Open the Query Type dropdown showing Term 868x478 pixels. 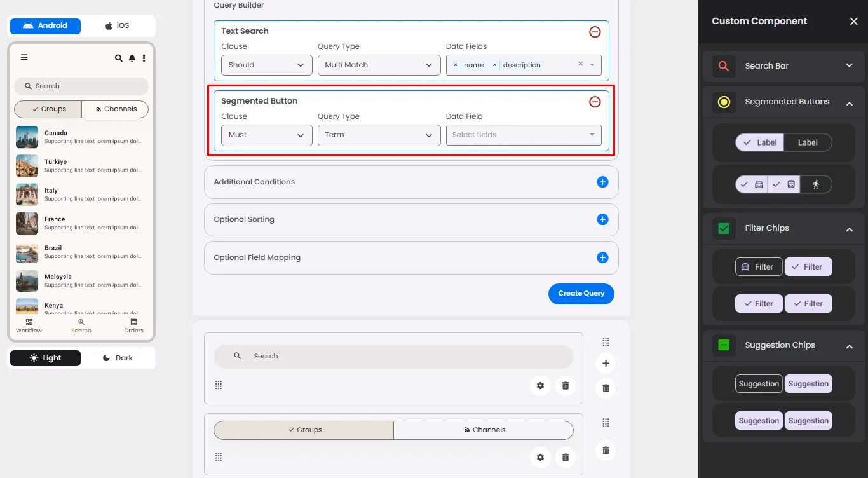coord(379,135)
